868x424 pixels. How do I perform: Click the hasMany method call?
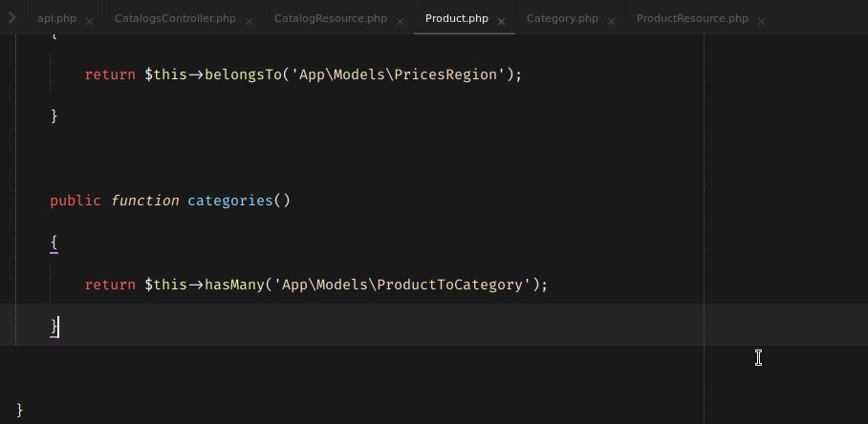(x=233, y=285)
